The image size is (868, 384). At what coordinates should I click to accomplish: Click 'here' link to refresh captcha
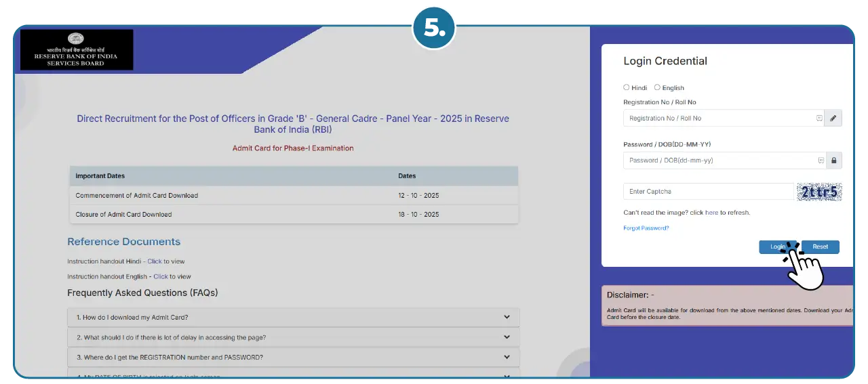711,213
